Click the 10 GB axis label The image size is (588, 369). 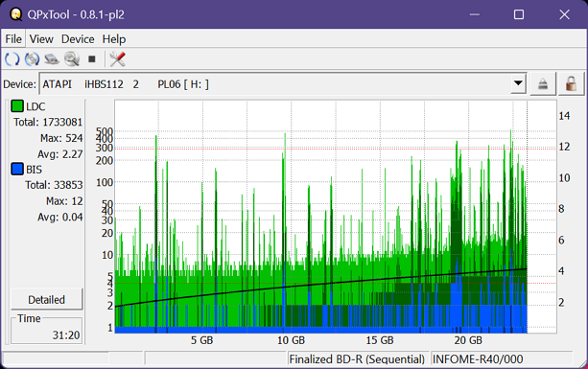(291, 340)
